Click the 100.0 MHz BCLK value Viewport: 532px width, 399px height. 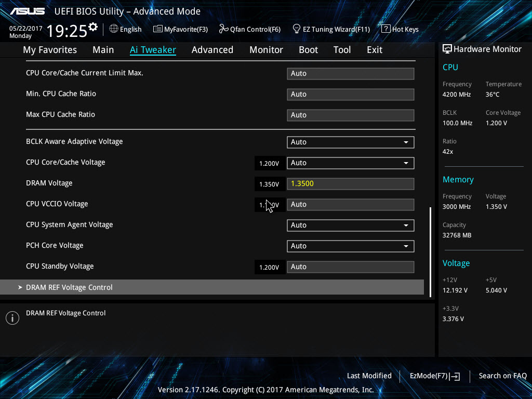(x=457, y=123)
